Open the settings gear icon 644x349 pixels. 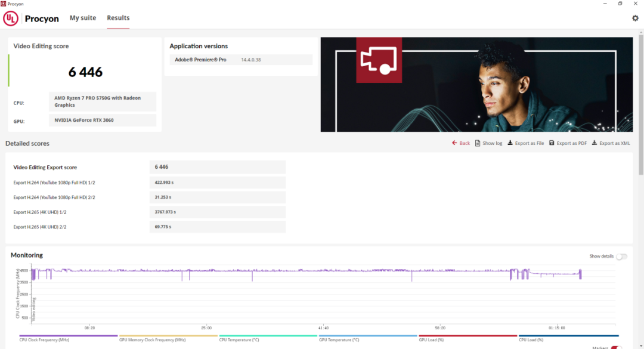[x=635, y=18]
